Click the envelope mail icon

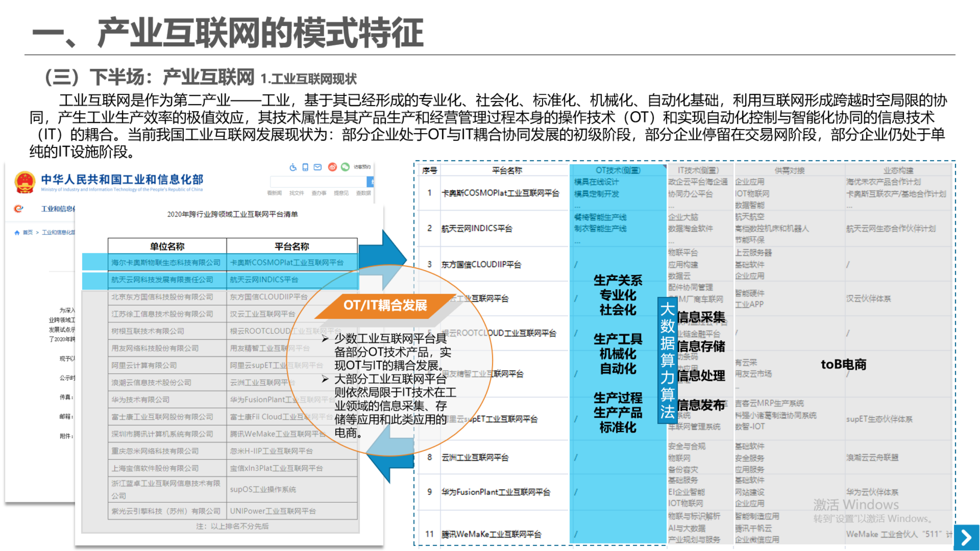[x=318, y=167]
